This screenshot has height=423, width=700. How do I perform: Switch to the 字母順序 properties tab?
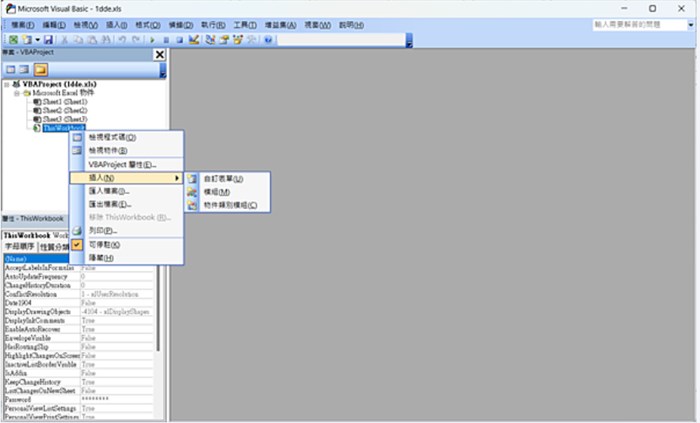coord(18,246)
